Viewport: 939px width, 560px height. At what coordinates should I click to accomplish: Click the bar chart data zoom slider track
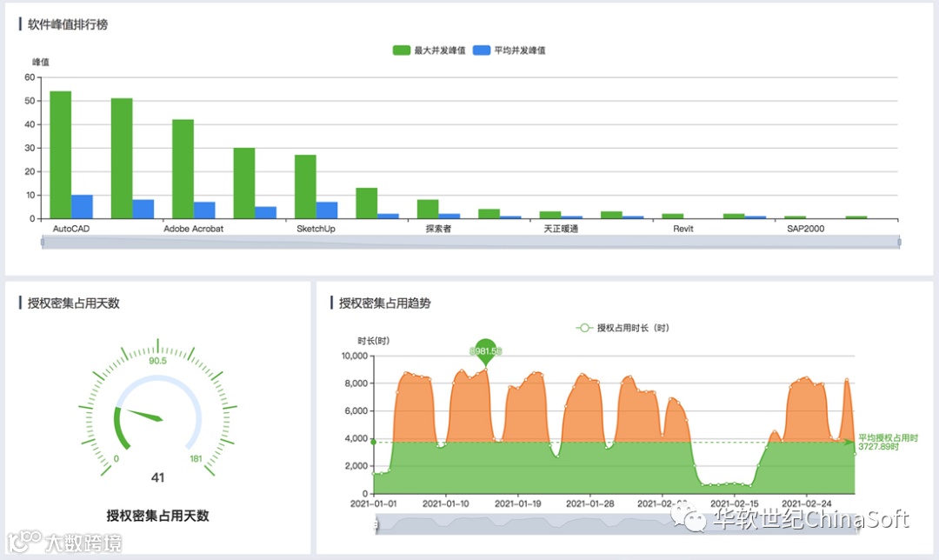coord(470,242)
